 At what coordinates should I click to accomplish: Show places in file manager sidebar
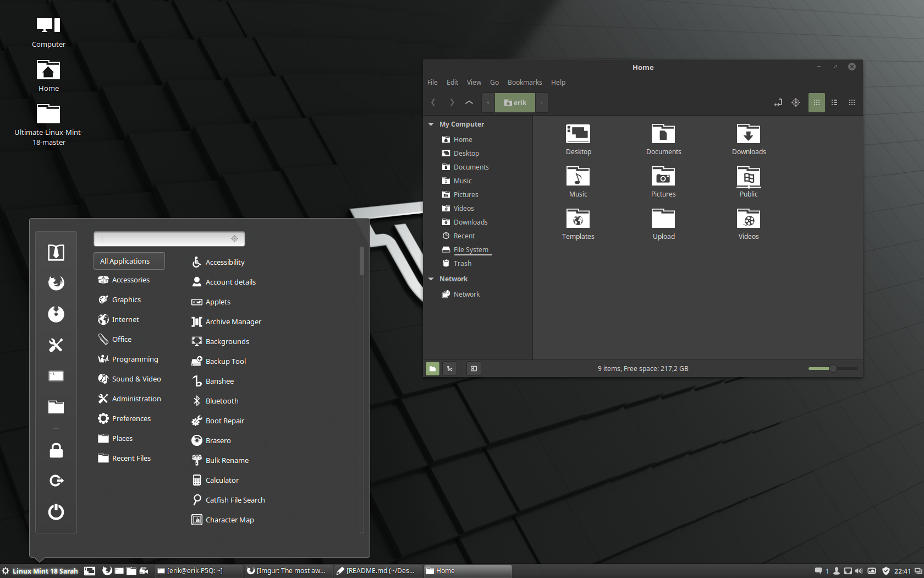(x=433, y=369)
